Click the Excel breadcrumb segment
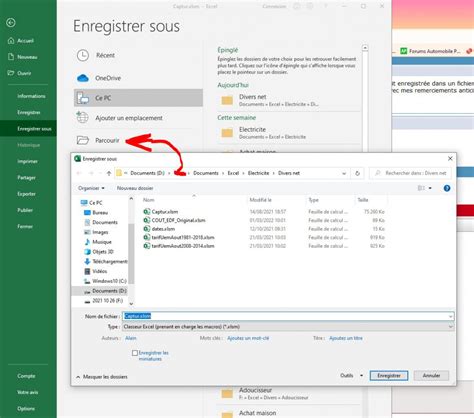Image resolution: width=474 pixels, height=418 pixels. 233,173
